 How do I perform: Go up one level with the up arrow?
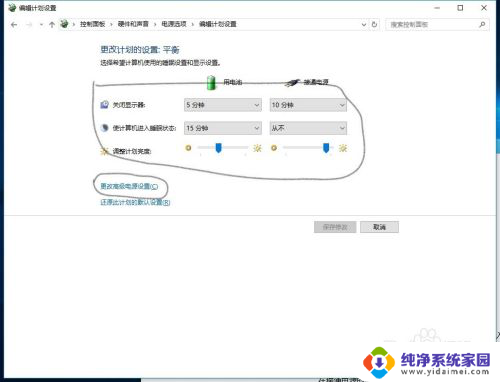click(x=52, y=25)
